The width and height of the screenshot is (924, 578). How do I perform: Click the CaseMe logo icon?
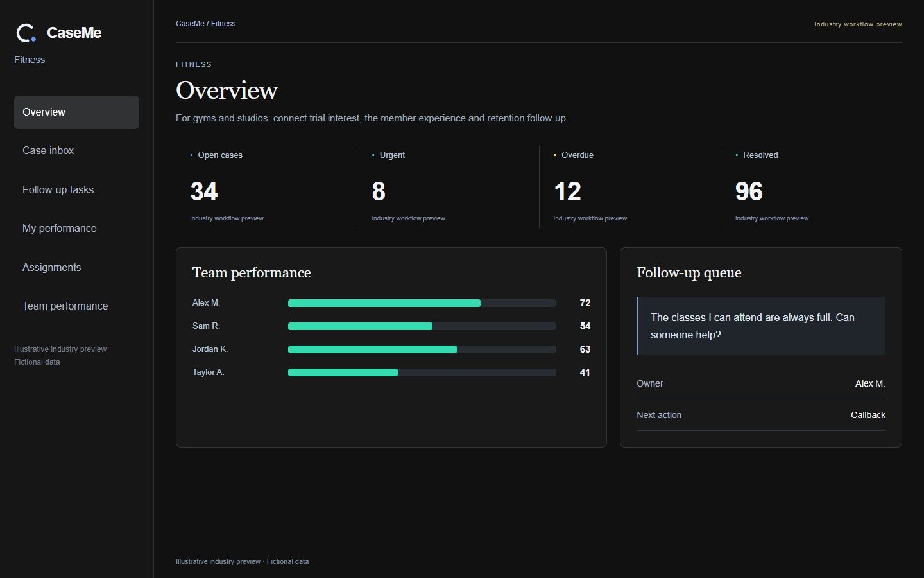[x=26, y=33]
